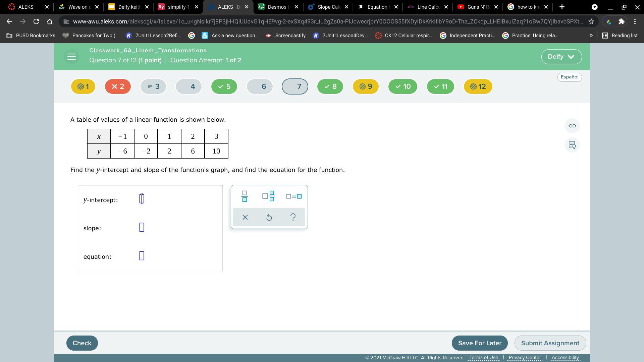
Task: Click the slope answer input box
Action: (x=142, y=227)
